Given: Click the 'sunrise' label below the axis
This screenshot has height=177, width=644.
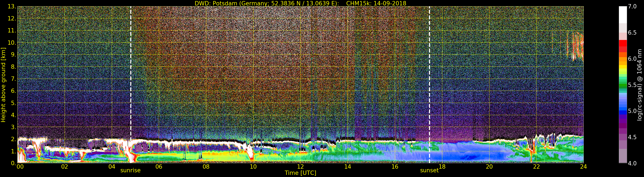Looking at the screenshot, I should [130, 171].
